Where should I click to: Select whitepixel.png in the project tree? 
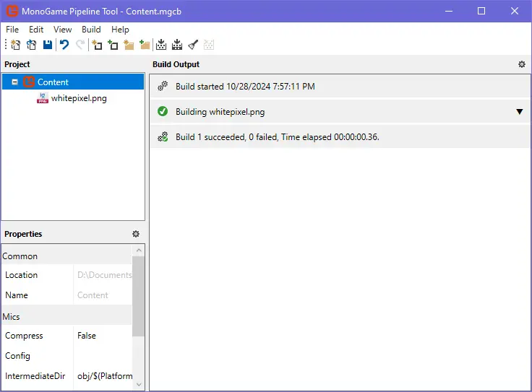tap(79, 98)
